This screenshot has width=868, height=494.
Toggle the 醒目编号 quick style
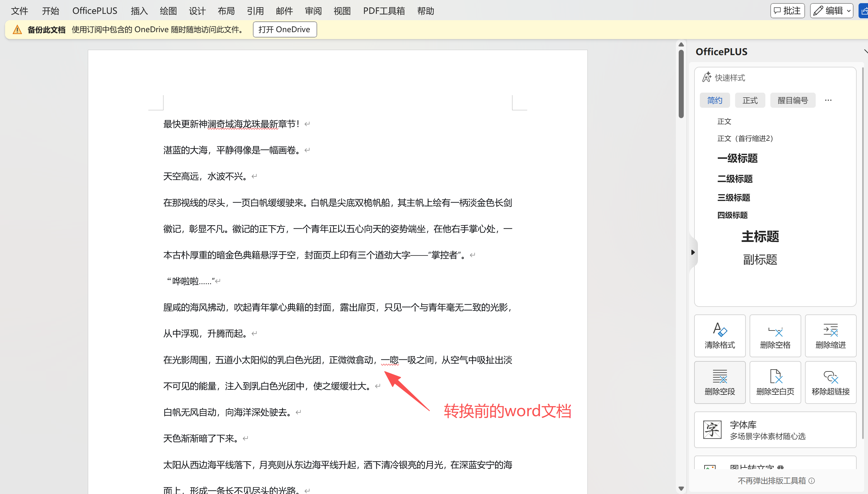coord(793,100)
